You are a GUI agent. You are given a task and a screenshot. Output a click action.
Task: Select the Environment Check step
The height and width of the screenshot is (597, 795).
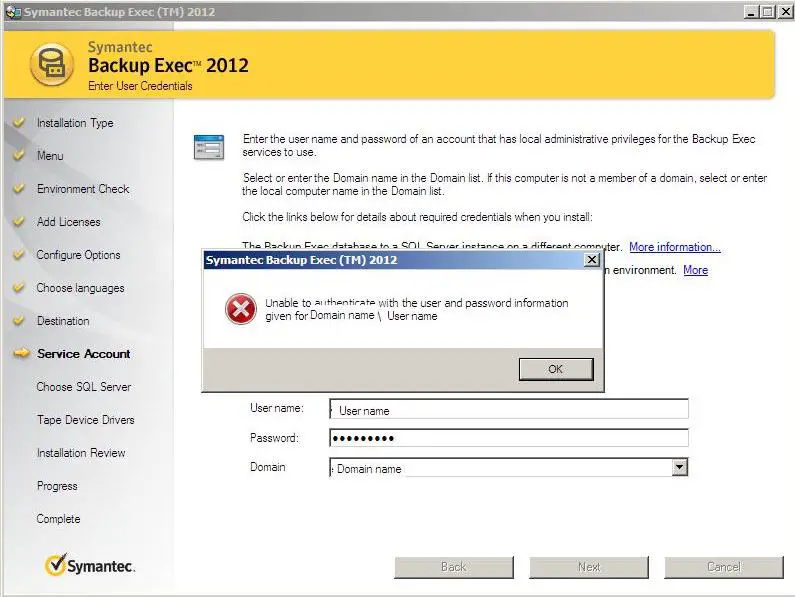tap(83, 189)
